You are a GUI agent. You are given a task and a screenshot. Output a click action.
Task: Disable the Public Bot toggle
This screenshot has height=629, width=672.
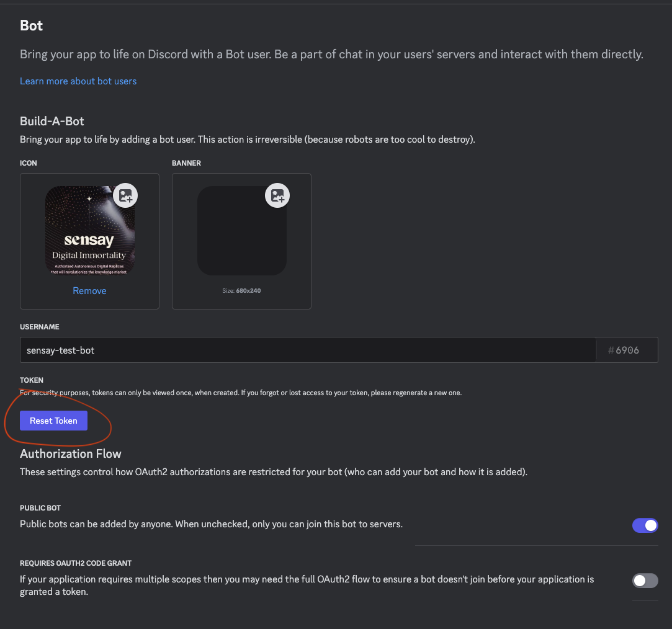pos(645,525)
